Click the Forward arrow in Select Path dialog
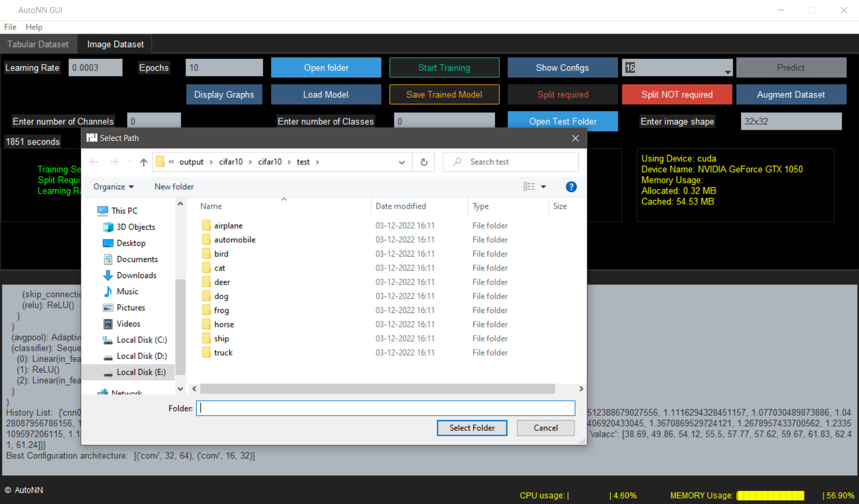859x504 pixels. click(x=114, y=162)
